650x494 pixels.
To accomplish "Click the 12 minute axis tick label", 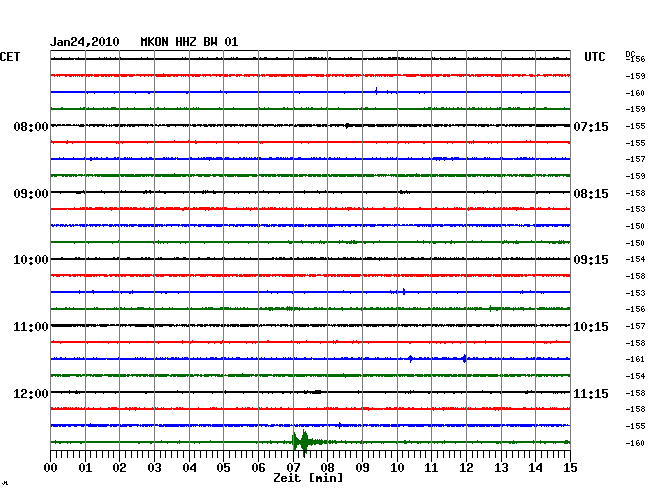I will 466,467.
